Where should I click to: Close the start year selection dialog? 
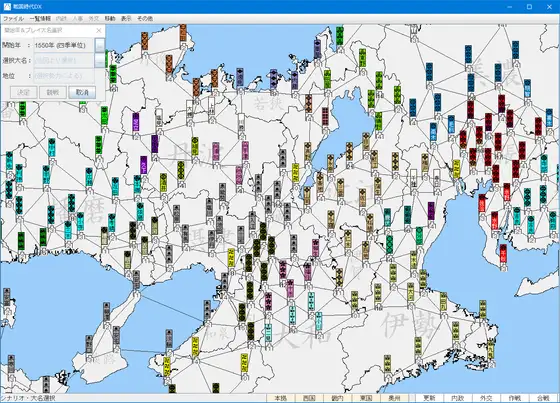(100, 30)
